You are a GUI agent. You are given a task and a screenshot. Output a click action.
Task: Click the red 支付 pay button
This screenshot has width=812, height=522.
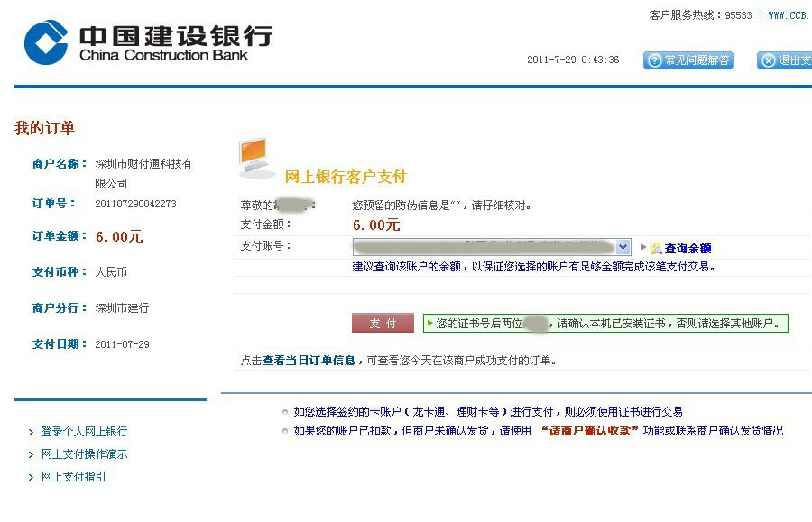(383, 324)
